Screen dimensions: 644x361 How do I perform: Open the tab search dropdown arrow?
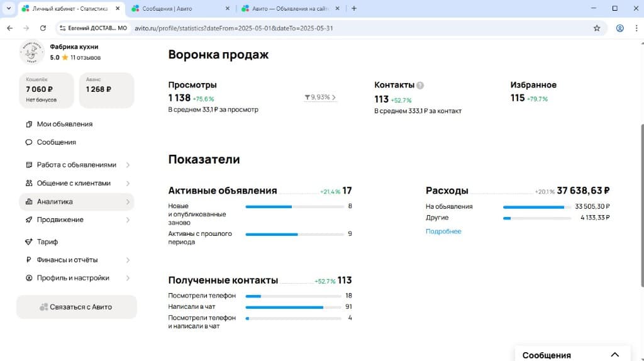[x=9, y=8]
